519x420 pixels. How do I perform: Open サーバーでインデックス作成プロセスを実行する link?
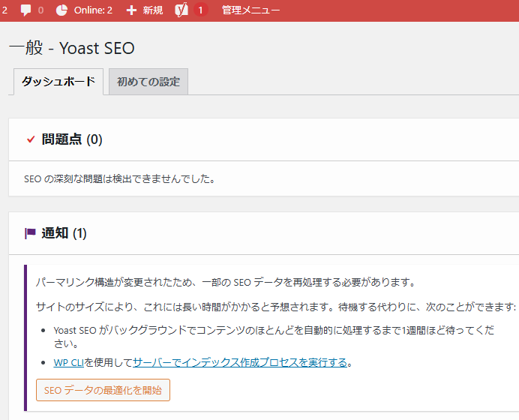pyautogui.click(x=240, y=362)
